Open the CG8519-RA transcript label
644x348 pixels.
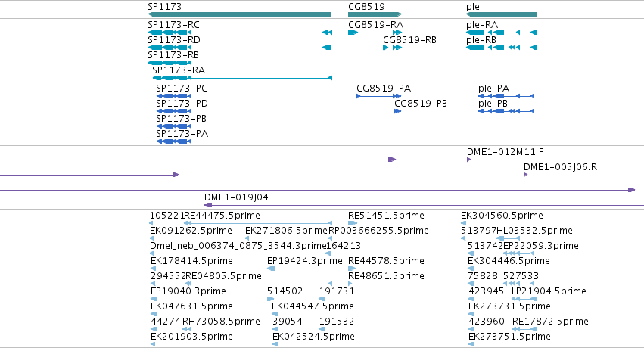(376, 25)
